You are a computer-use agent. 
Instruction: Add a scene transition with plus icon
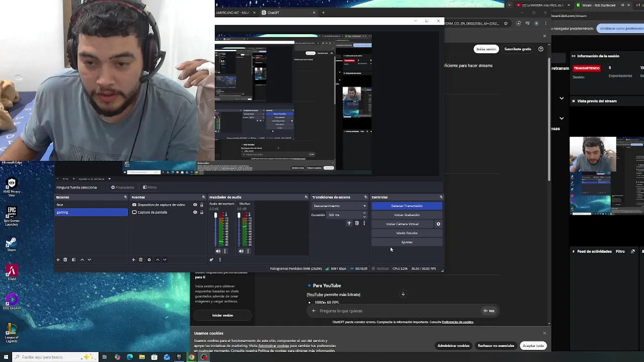coord(349,223)
